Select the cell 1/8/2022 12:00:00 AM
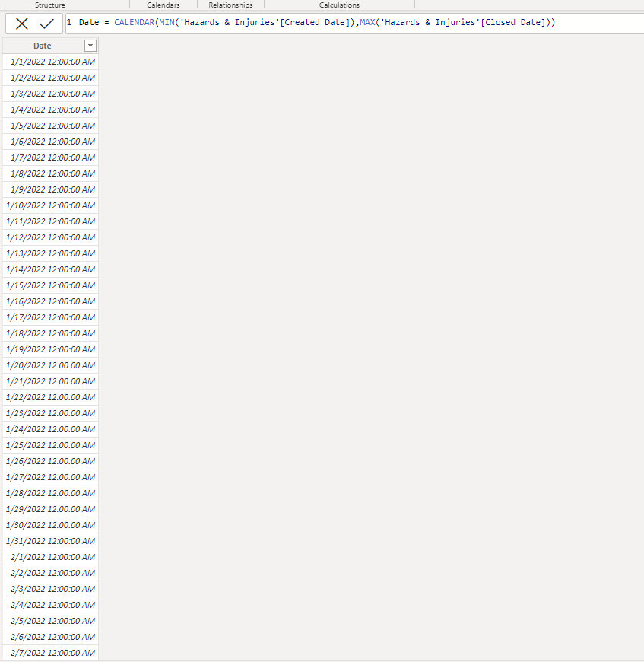Viewport: 644px width, 662px height. click(x=50, y=173)
